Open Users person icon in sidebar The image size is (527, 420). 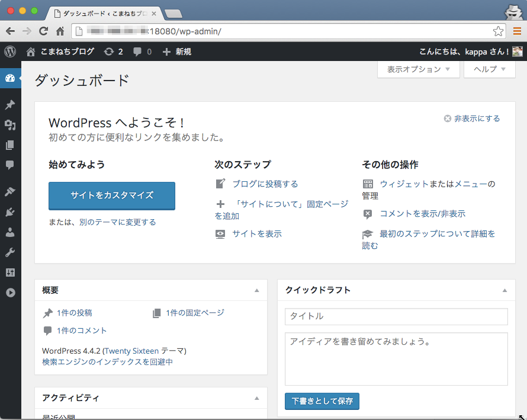click(x=10, y=232)
